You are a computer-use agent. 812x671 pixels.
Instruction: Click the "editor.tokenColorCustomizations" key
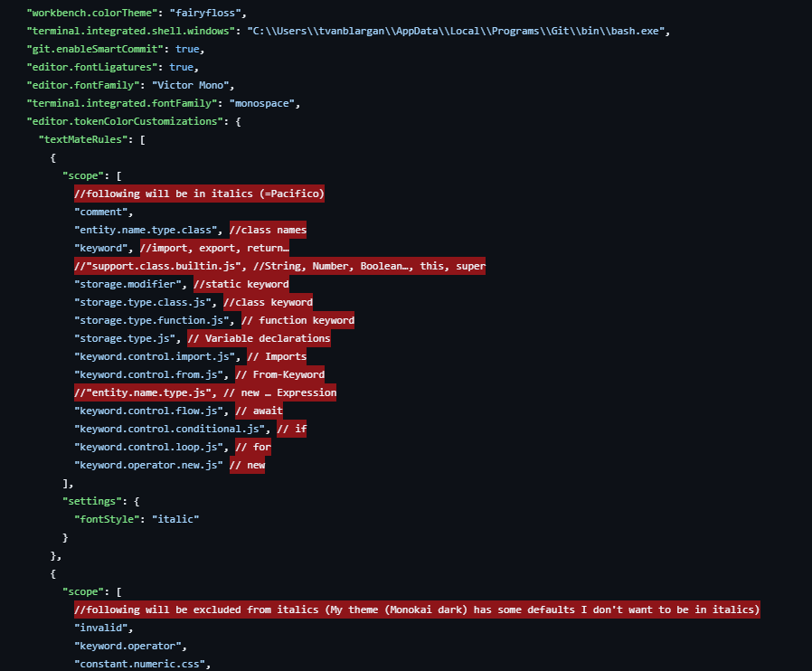[x=125, y=122]
